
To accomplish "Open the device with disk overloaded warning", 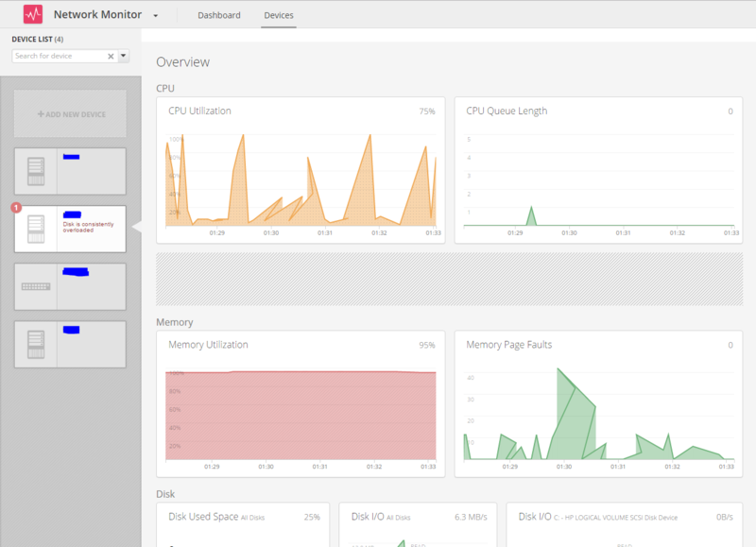I will point(70,229).
